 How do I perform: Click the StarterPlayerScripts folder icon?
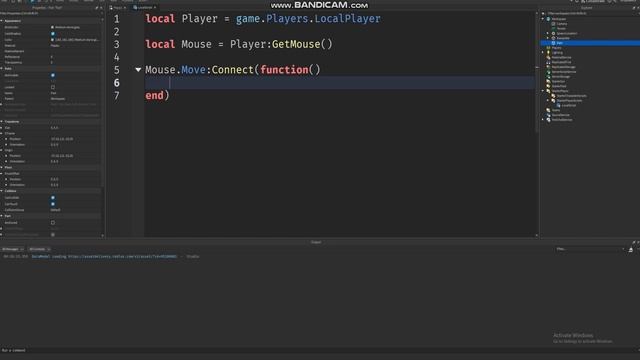[553, 100]
